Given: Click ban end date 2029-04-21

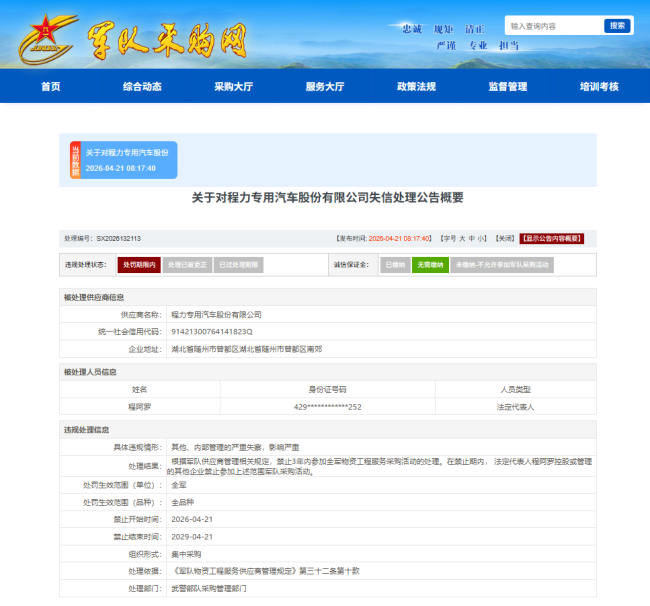Looking at the screenshot, I should click(x=192, y=537).
